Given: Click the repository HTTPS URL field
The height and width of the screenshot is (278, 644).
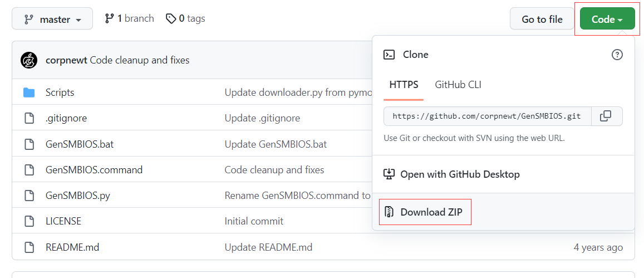Looking at the screenshot, I should [x=486, y=116].
